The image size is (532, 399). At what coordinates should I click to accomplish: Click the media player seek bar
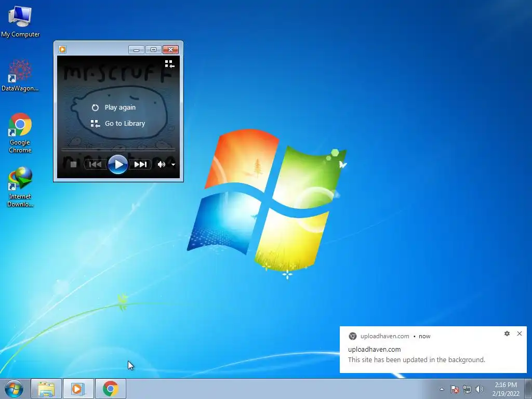pyautogui.click(x=118, y=149)
